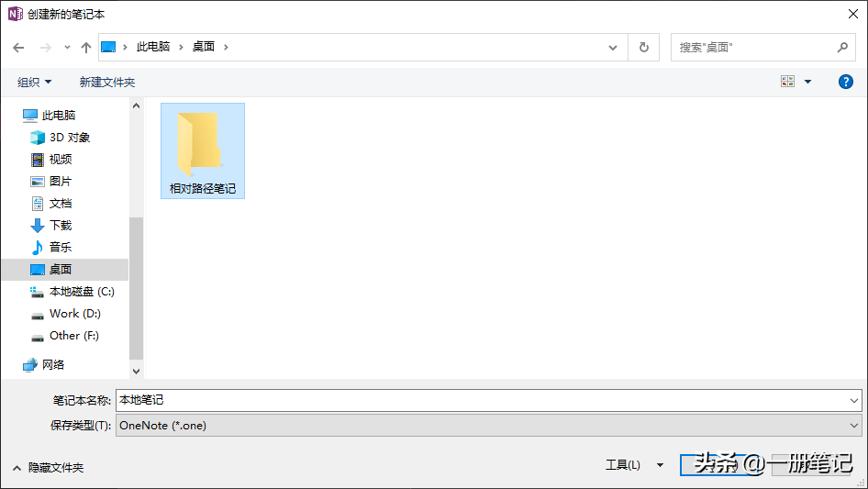Open the notebook name dropdown arrow
868x489 pixels.
(x=853, y=400)
